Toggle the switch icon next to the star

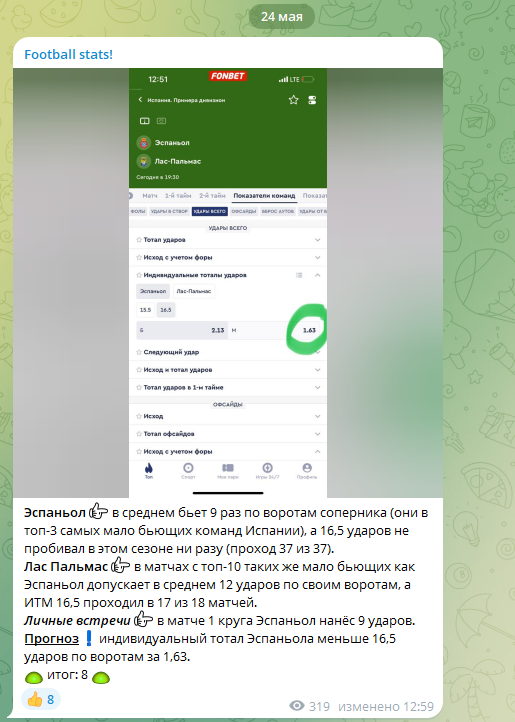click(312, 100)
